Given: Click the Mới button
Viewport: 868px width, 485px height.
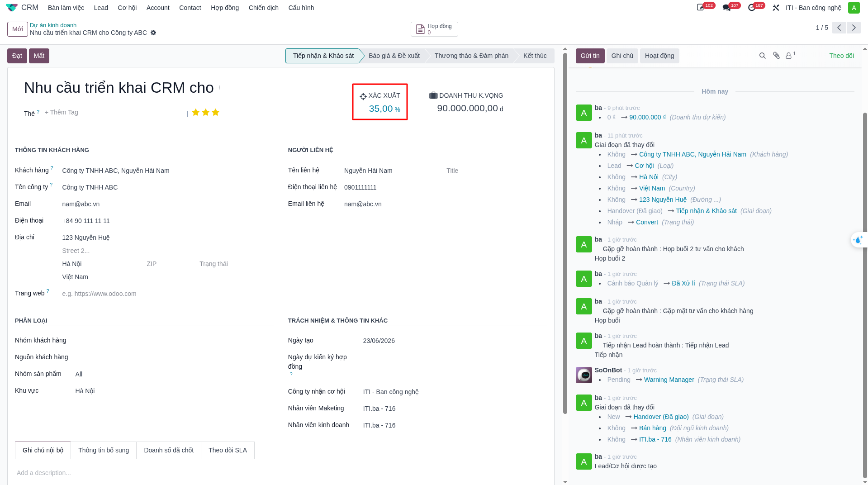Looking at the screenshot, I should [x=18, y=29].
